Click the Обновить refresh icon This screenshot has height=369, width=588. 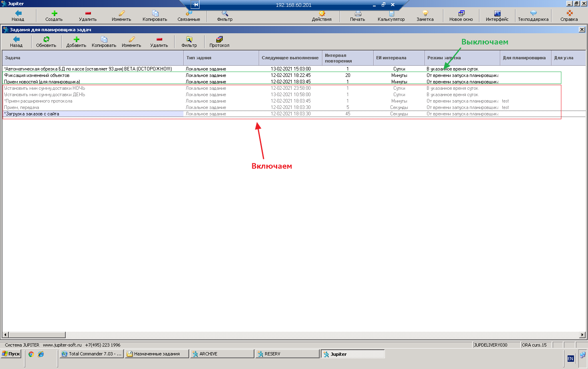[46, 39]
